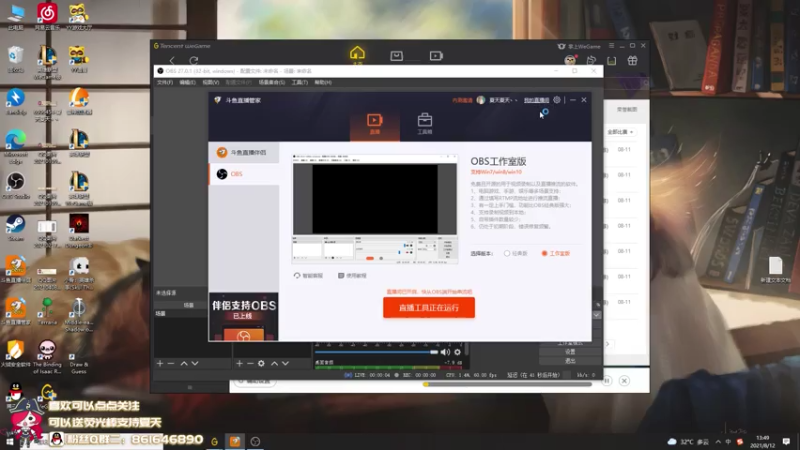Choose the 工作室版 radio option
This screenshot has height=450, width=800.
[x=556, y=254]
